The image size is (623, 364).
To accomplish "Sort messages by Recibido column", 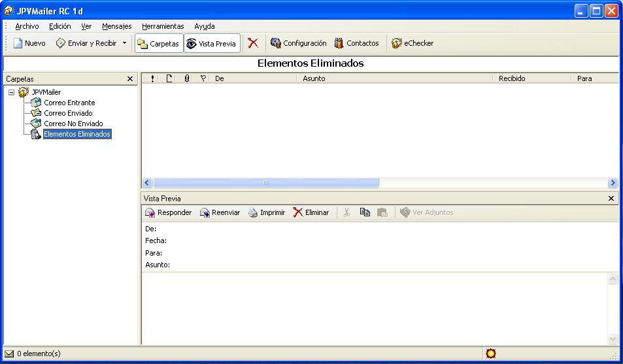I will (x=531, y=78).
